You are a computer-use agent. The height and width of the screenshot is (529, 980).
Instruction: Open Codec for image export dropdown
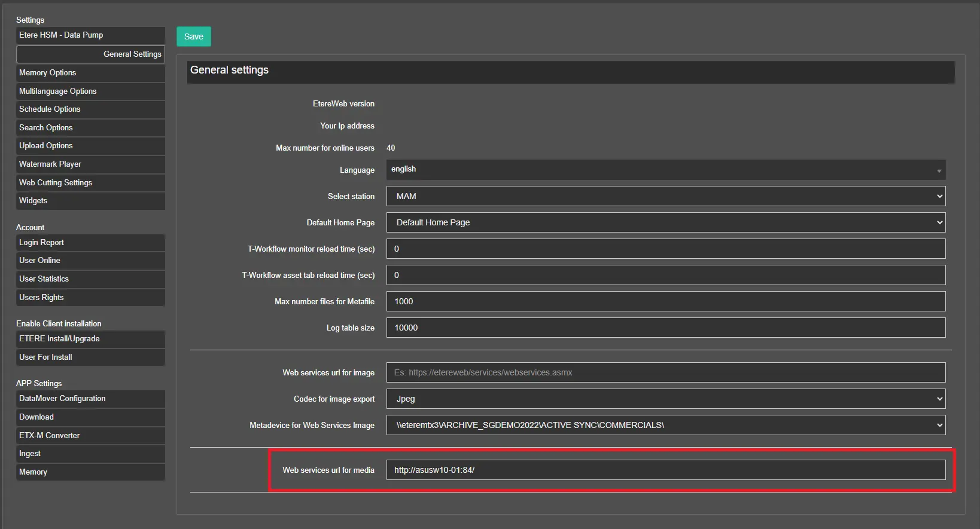(665, 399)
